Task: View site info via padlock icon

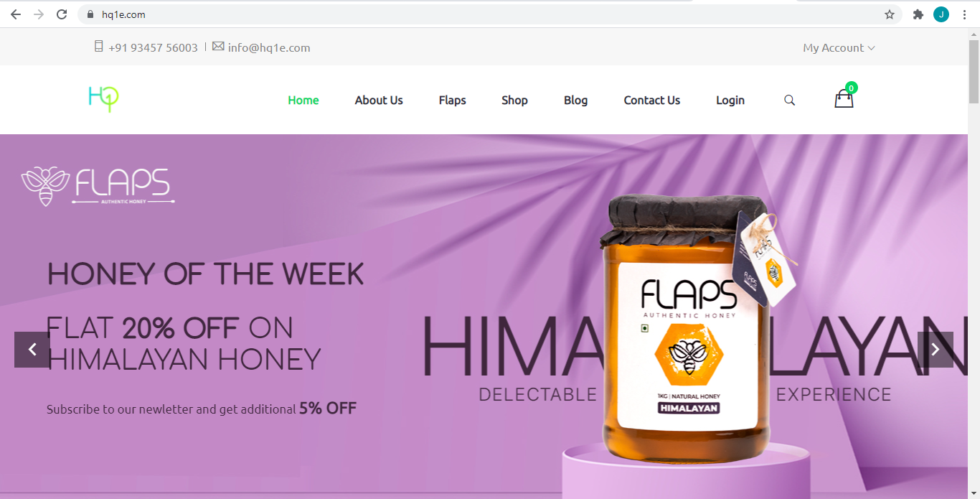Action: point(90,14)
